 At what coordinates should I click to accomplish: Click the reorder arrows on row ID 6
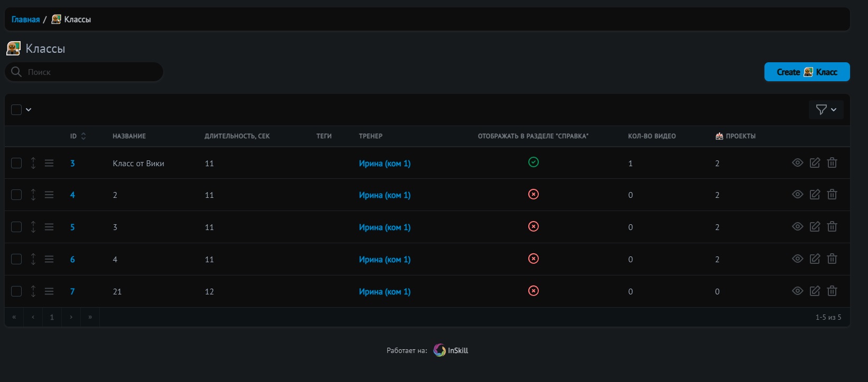tap(33, 259)
